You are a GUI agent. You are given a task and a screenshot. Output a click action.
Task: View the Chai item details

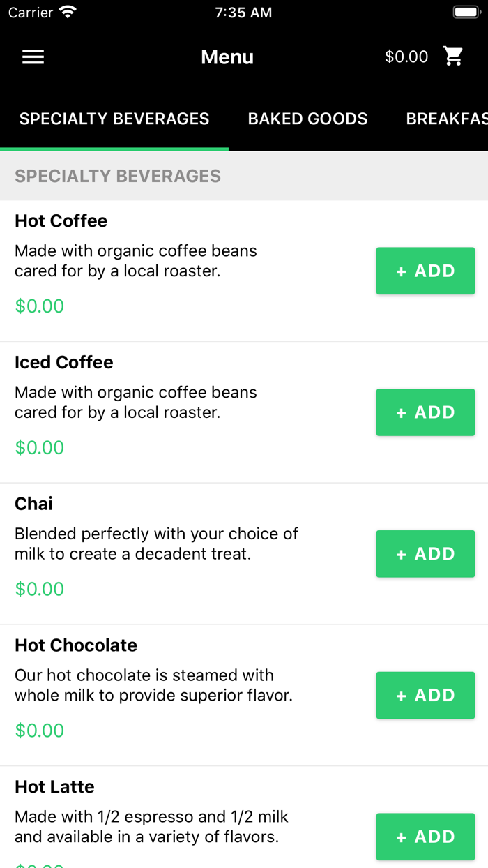click(34, 504)
